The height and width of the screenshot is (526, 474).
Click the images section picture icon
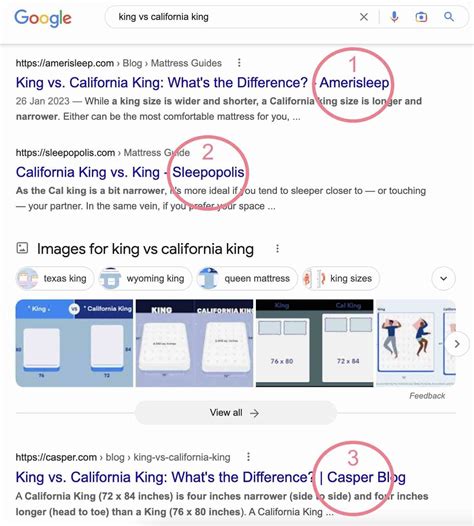(22, 248)
